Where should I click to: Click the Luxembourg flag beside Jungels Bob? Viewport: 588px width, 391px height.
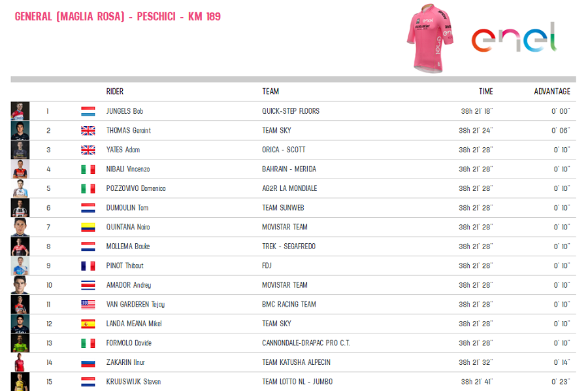(x=88, y=111)
